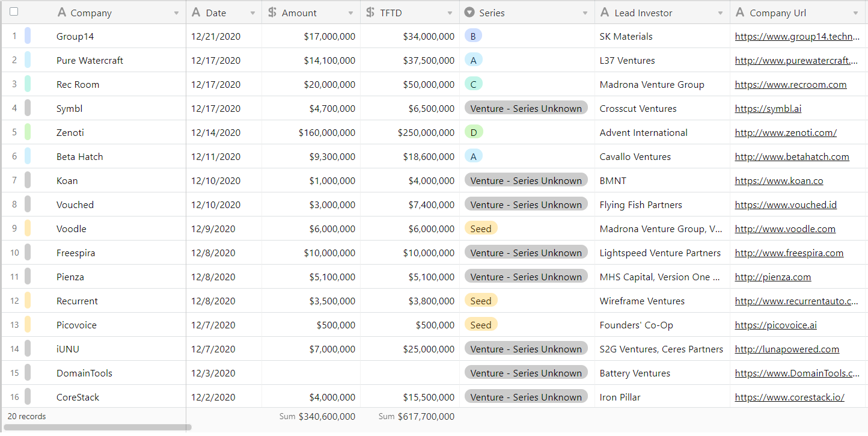Screen dimensions: 868x436
Task: Click the $617,700,000 TFTD sum value
Action: point(426,416)
